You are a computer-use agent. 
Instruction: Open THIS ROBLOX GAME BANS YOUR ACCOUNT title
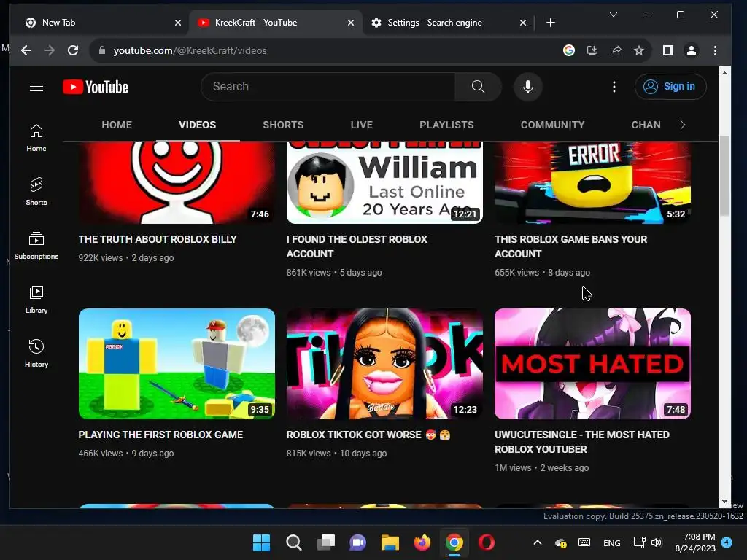pos(570,246)
